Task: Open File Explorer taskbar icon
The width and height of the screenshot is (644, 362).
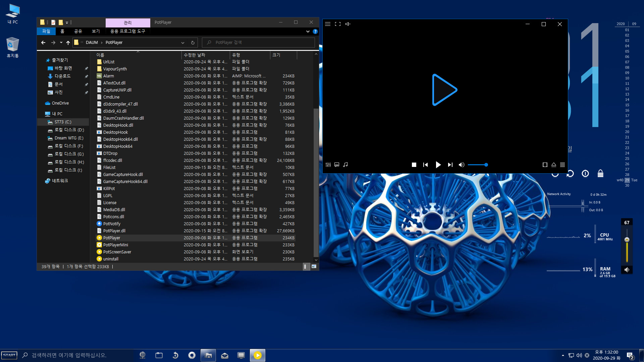Action: click(208, 355)
